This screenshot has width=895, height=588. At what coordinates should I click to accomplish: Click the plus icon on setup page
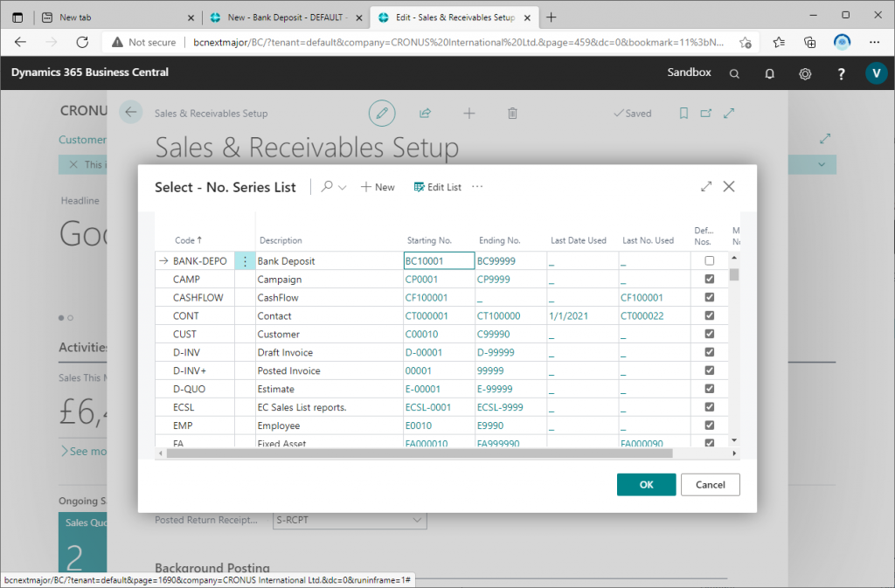469,113
